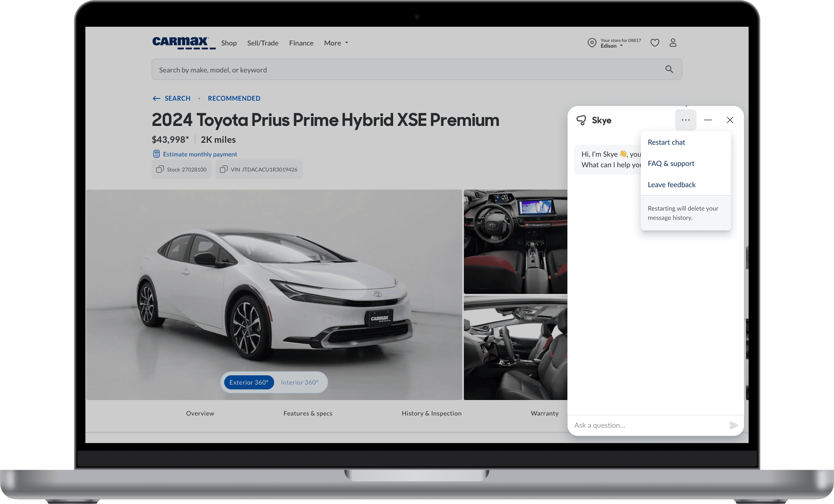Focus the make, model, keyword search field

pyautogui.click(x=417, y=70)
